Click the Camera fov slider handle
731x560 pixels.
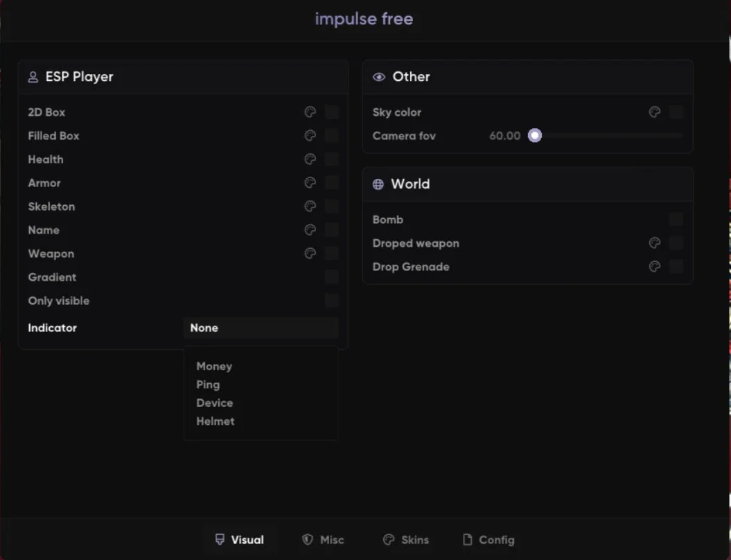point(534,136)
